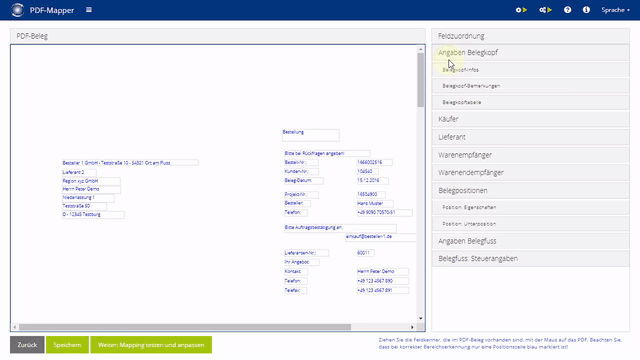Image resolution: width=640 pixels, height=360 pixels.
Task: Open the info icon in header
Action: click(x=586, y=10)
